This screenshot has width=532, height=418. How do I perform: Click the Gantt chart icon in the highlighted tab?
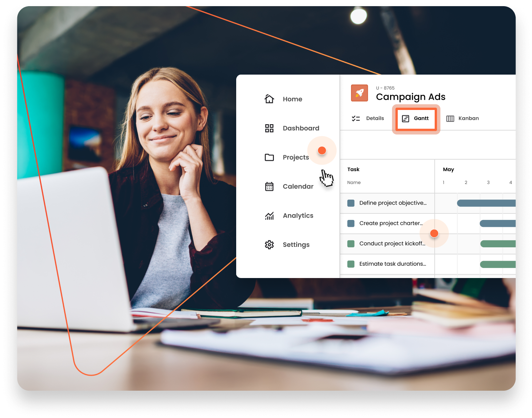(406, 118)
